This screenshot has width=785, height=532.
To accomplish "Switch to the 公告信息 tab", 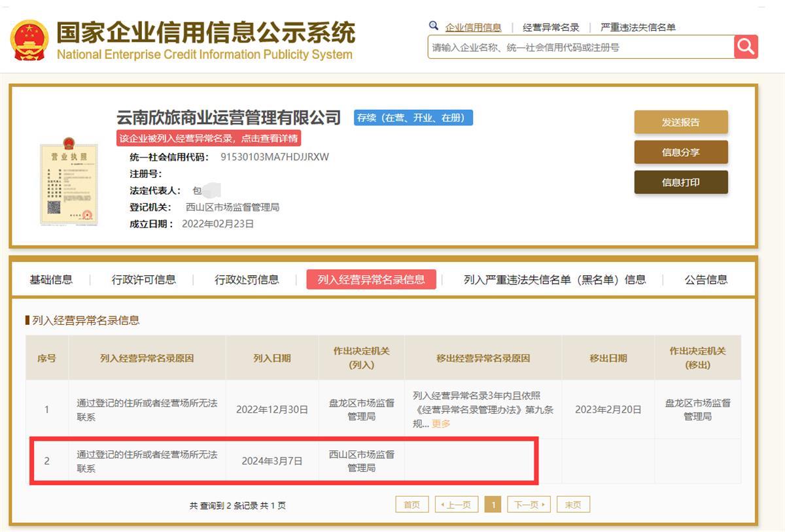I will click(x=706, y=280).
